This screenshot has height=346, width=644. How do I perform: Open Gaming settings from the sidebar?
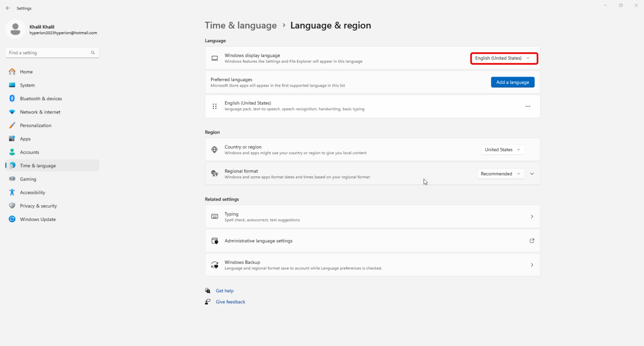click(28, 179)
